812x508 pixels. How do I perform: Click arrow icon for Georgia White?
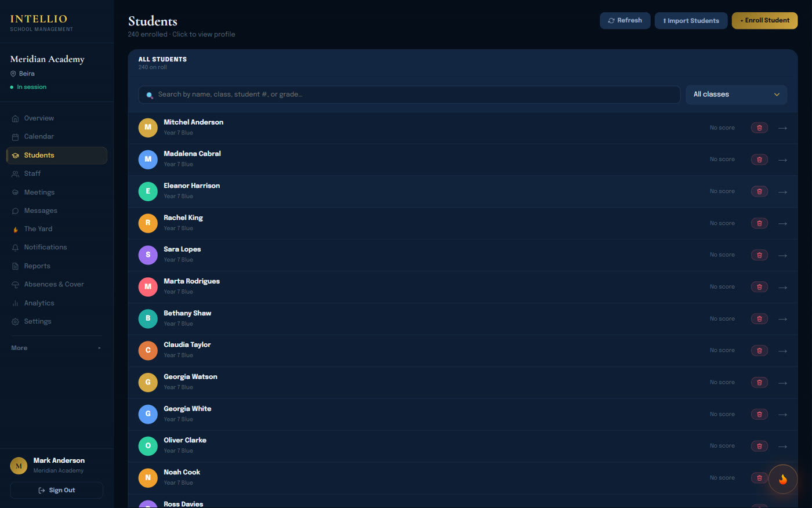[782, 415]
